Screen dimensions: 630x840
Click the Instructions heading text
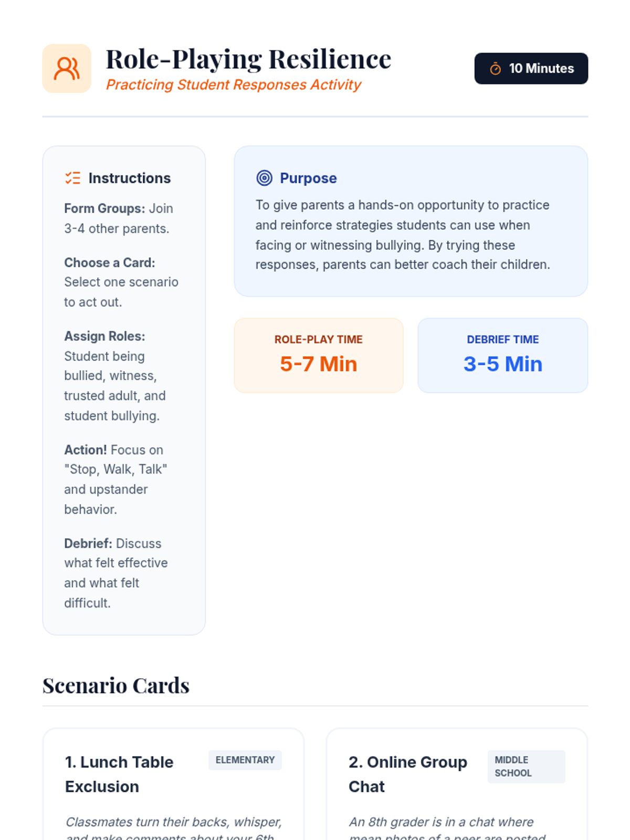(130, 178)
